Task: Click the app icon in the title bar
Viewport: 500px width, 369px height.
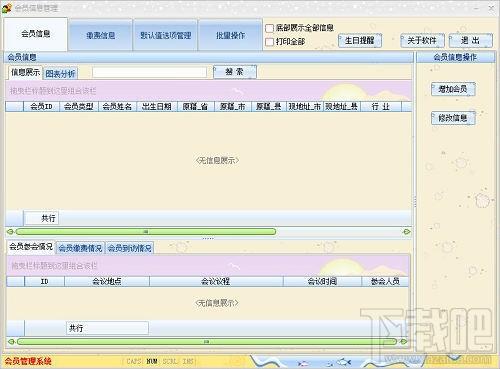Action: click(x=6, y=8)
